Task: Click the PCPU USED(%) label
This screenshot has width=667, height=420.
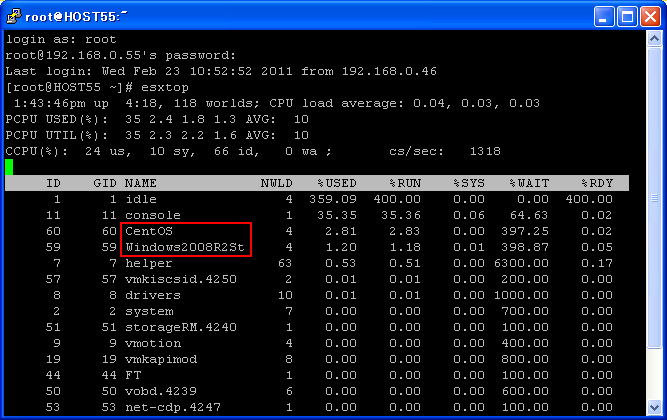Action: point(57,119)
